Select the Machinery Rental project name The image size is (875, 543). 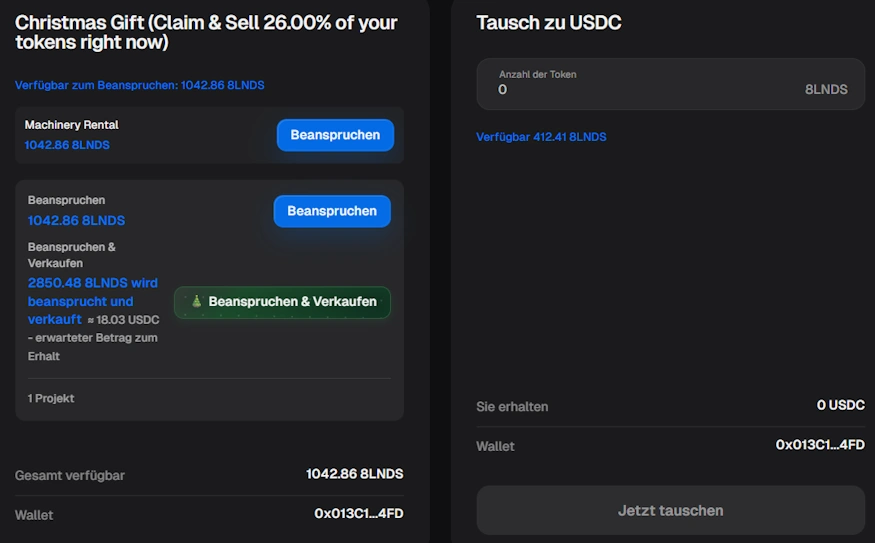coord(72,125)
